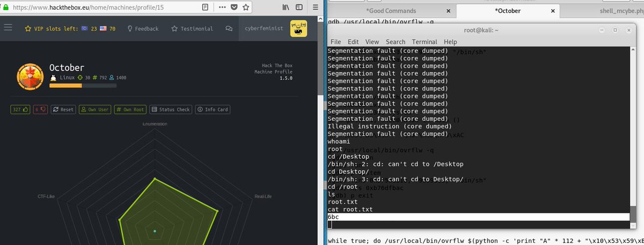
Task: Open the terminal View menu
Action: pyautogui.click(x=372, y=42)
